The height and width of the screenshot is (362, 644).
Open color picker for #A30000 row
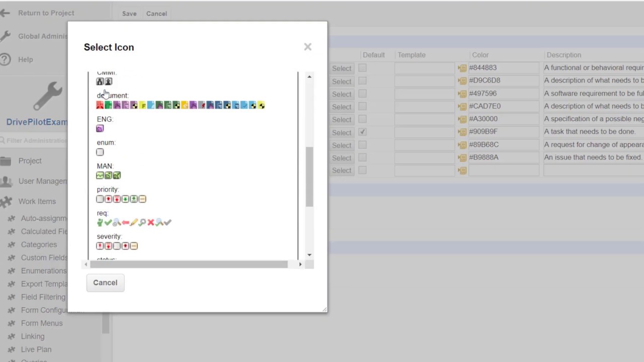(x=462, y=119)
